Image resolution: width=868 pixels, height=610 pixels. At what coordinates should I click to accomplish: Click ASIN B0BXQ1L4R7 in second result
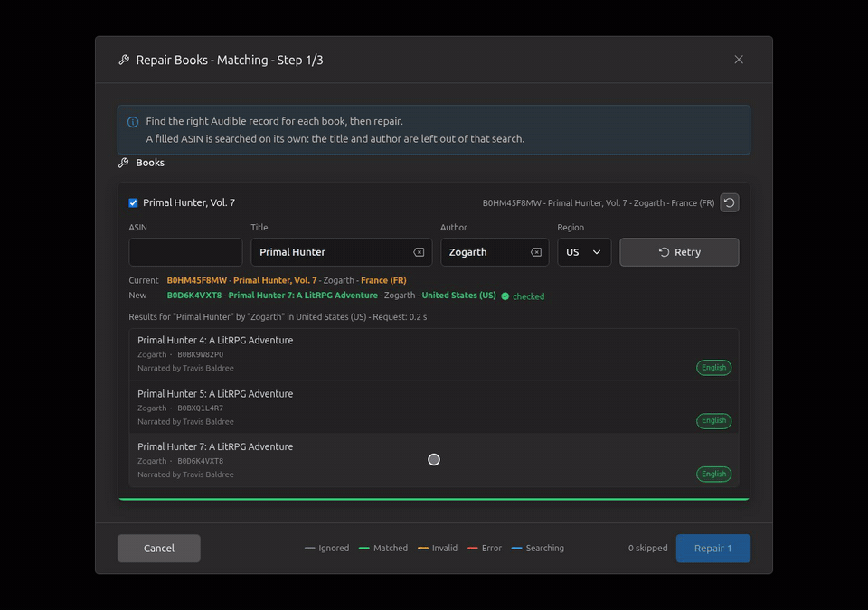(201, 408)
